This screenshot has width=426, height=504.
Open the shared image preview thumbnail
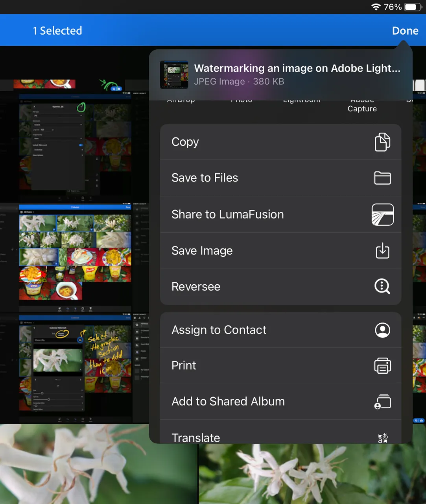(174, 74)
